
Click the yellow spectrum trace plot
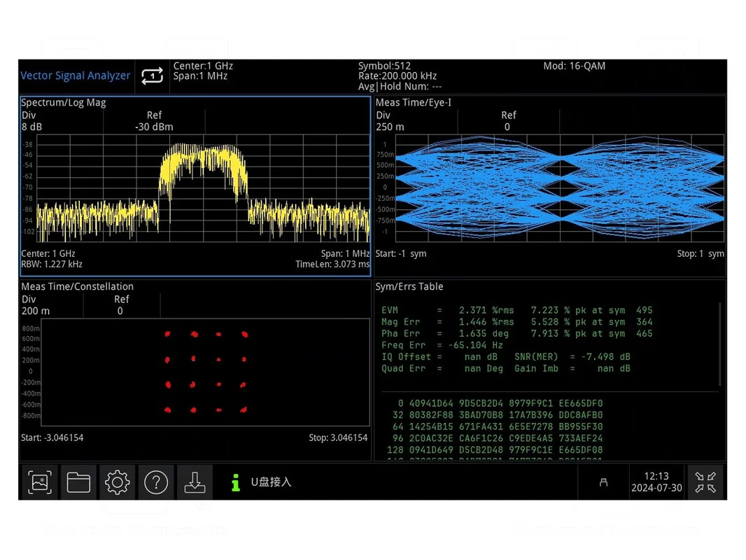(x=203, y=188)
